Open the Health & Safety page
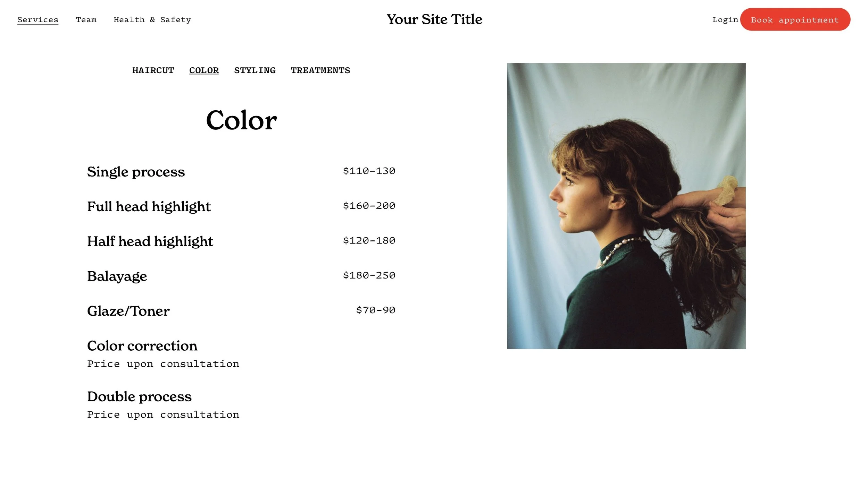 152,20
